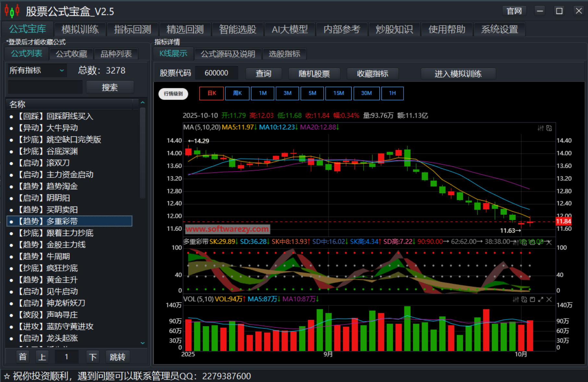Open the 所有指标 filter dropdown
Screen dimensions: 588x382
(x=37, y=70)
